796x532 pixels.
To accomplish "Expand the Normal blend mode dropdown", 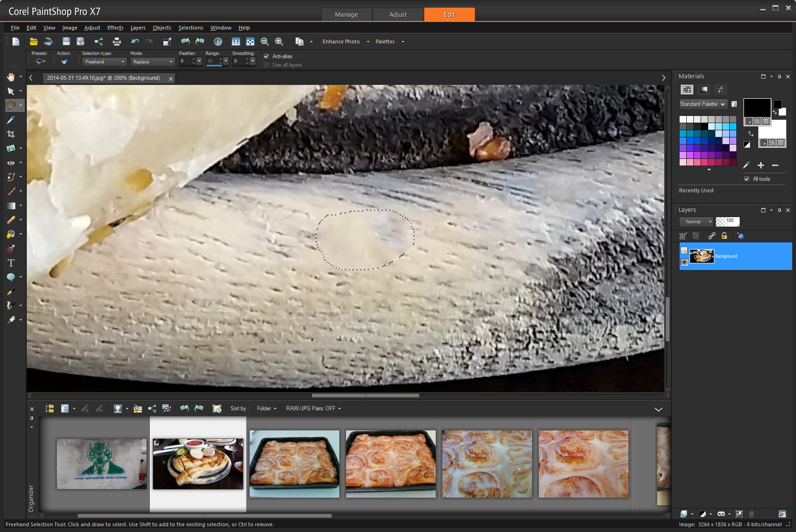I will pyautogui.click(x=696, y=221).
